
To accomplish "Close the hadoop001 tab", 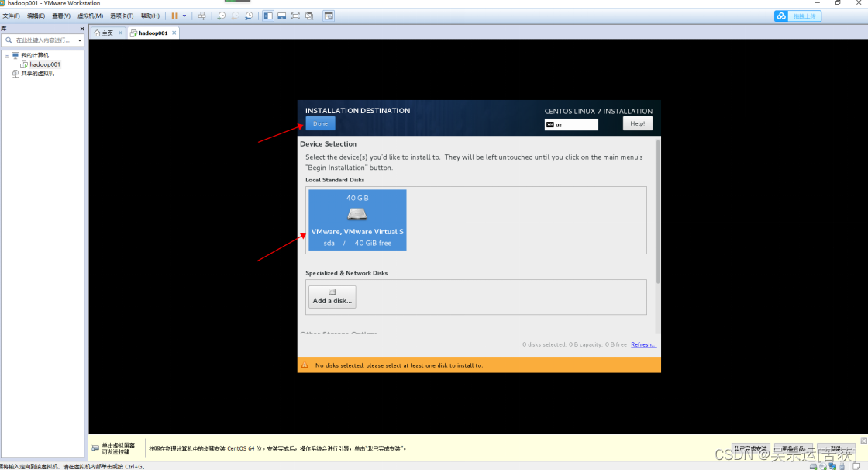I will (x=174, y=33).
